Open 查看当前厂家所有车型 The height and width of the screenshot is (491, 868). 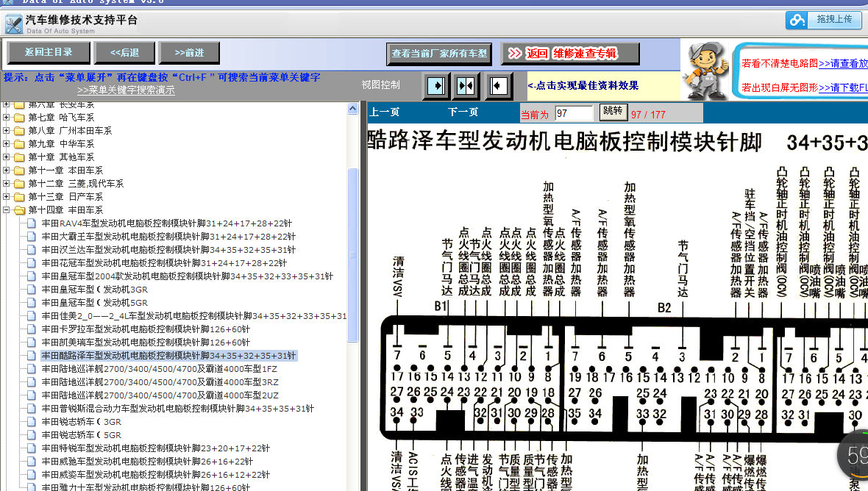pyautogui.click(x=440, y=54)
